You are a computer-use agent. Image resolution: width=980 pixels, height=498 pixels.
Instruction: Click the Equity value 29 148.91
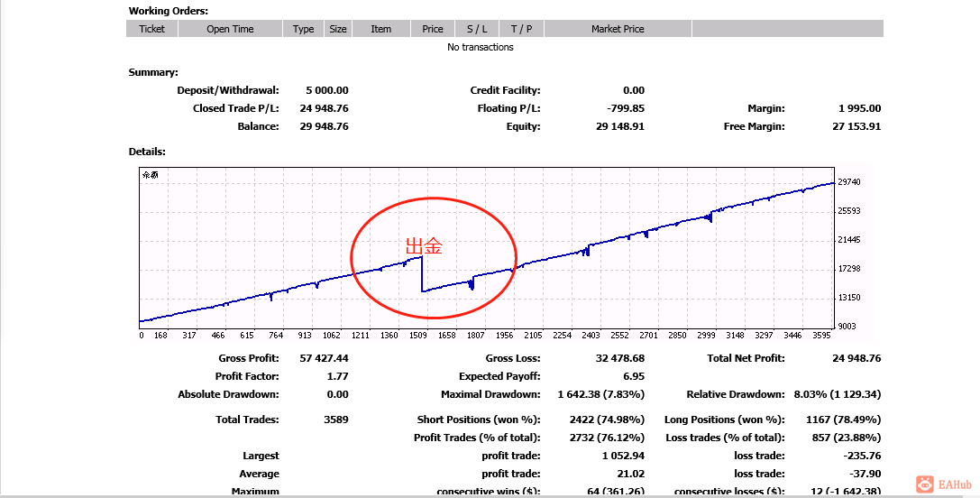coord(620,126)
